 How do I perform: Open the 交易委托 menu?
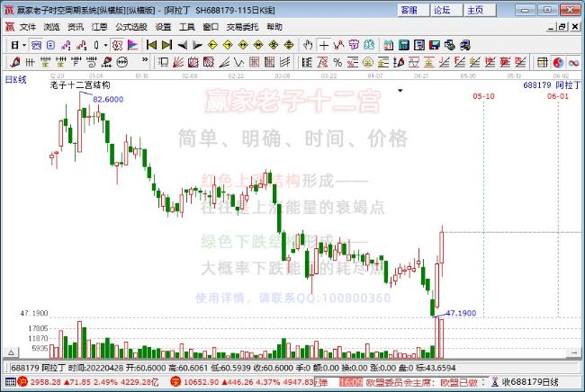tap(242, 27)
